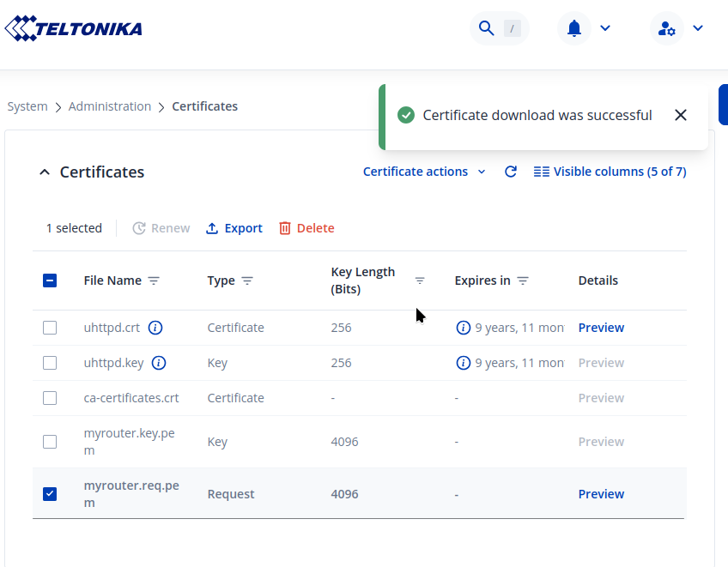Click filter icon for File Name column
The height and width of the screenshot is (567, 728).
pyautogui.click(x=154, y=280)
